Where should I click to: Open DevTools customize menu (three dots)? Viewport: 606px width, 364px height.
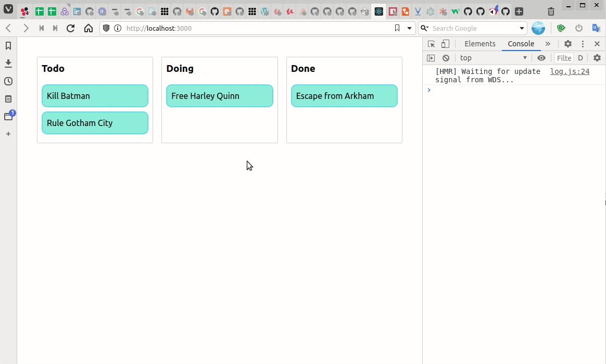click(583, 44)
